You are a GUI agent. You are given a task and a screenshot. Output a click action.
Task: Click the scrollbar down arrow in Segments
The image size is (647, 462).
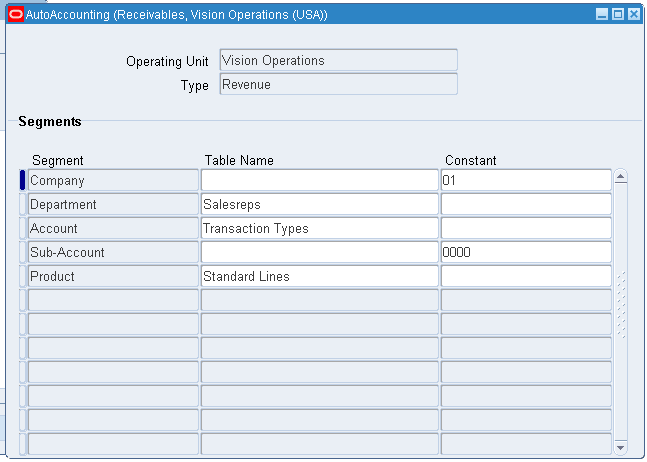[620, 447]
